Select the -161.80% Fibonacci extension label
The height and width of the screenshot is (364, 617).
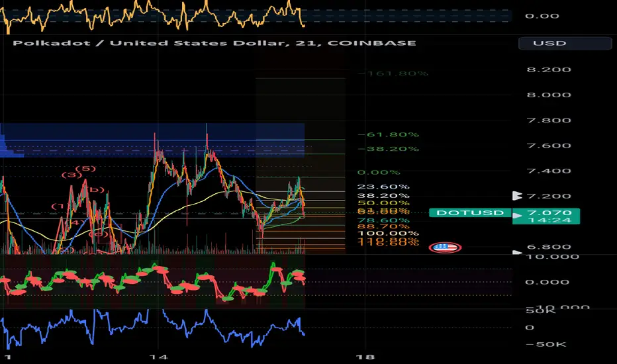pos(393,73)
